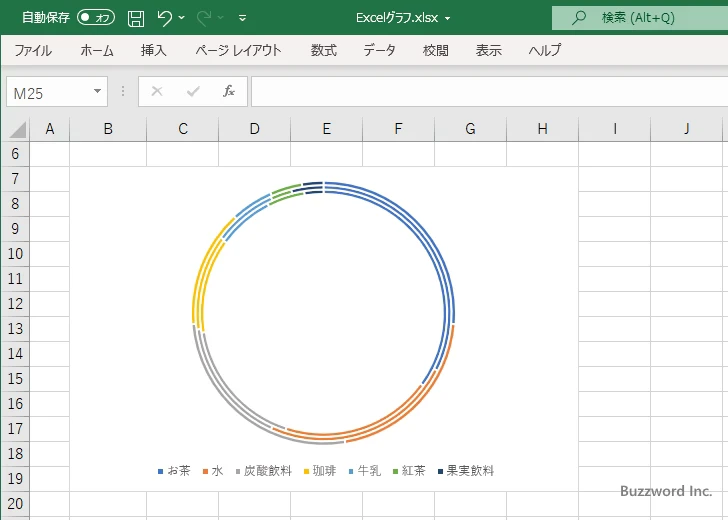Select row 20 header
Image resolution: width=728 pixels, height=520 pixels.
pos(15,504)
